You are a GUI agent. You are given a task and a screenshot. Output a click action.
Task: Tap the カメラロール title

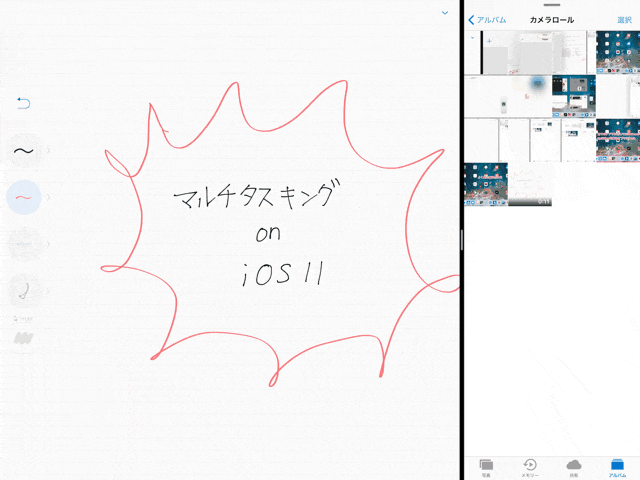551,20
